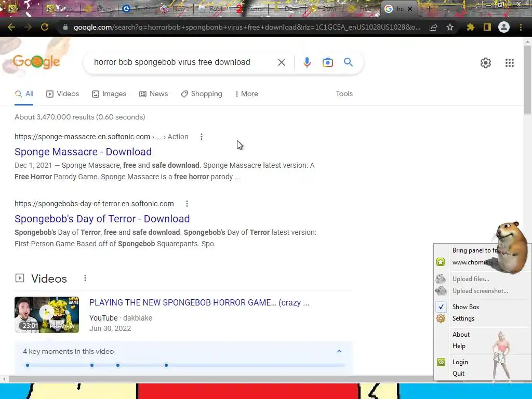Click the first key moment dot
This screenshot has width=532, height=399.
pos(28,365)
